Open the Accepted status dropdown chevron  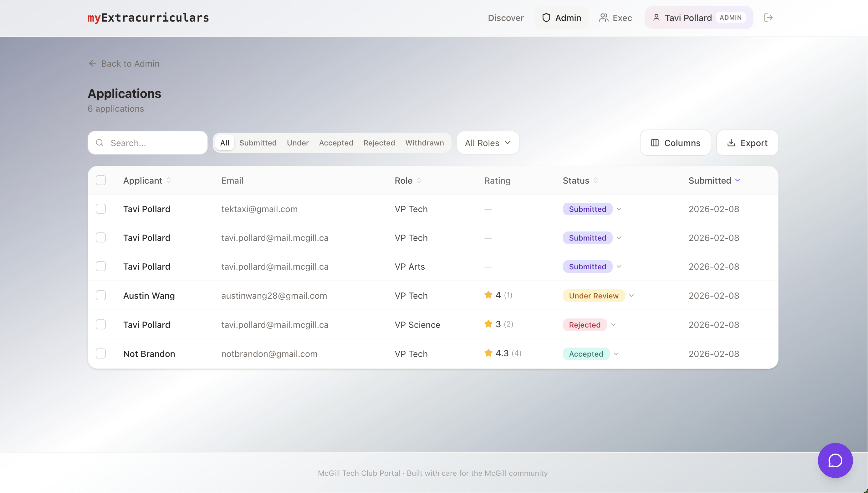(x=616, y=354)
